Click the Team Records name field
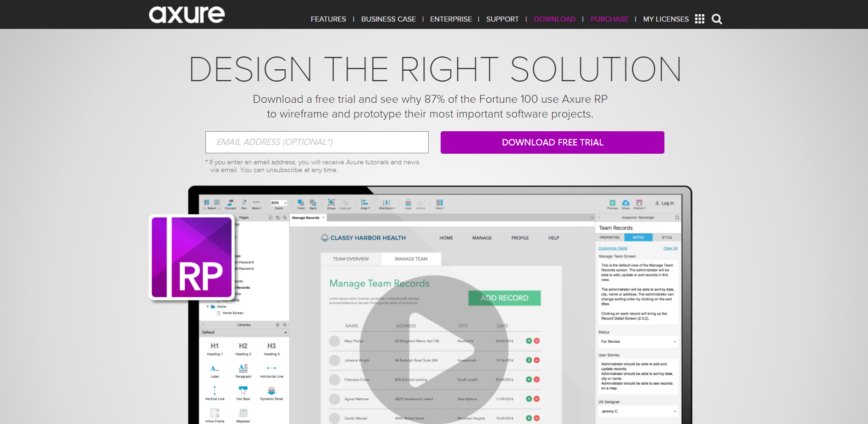The width and height of the screenshot is (868, 424). pyautogui.click(x=638, y=228)
